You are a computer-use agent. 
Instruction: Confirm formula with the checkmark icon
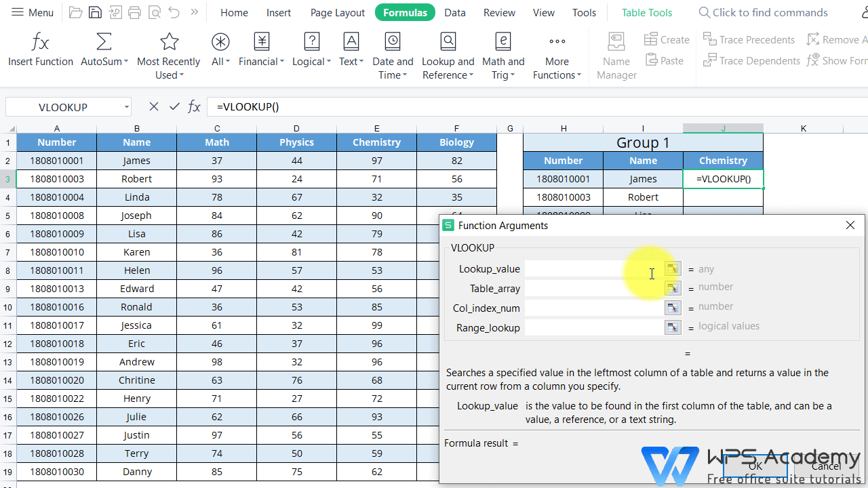tap(174, 106)
